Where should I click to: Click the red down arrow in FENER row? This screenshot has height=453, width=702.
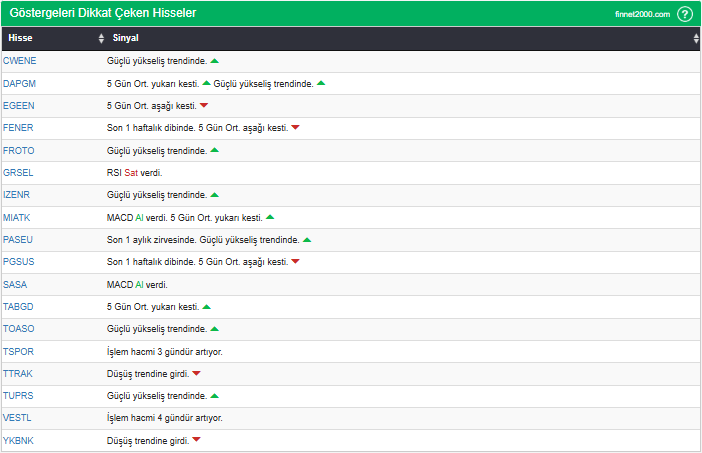point(295,128)
